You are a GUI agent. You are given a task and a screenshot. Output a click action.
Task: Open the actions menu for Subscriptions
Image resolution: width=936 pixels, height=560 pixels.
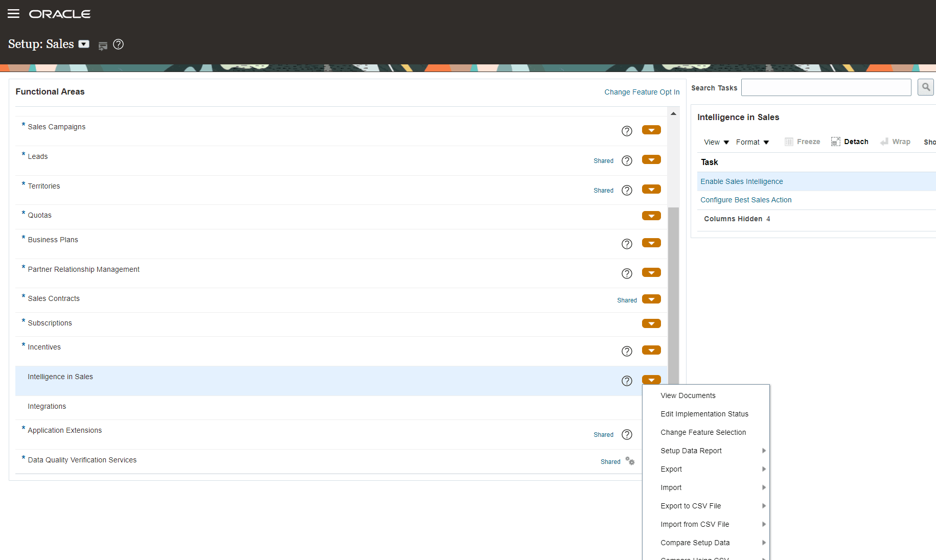651,324
